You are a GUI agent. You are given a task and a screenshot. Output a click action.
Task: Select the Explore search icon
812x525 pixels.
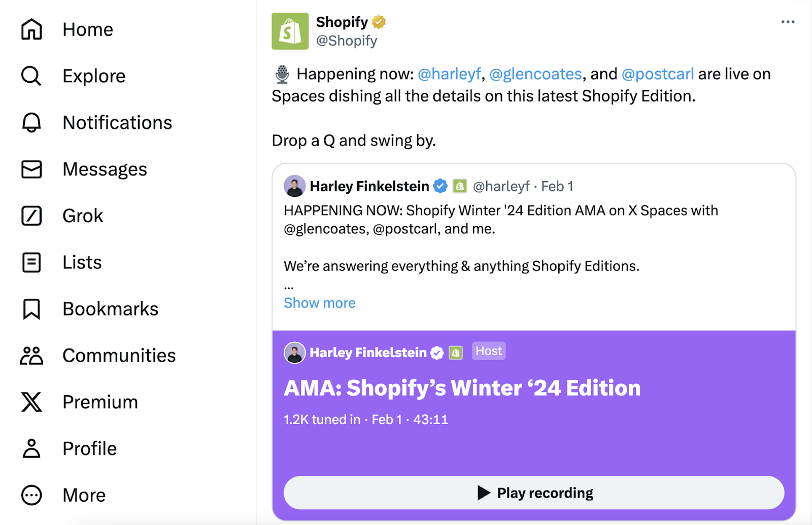(x=31, y=75)
